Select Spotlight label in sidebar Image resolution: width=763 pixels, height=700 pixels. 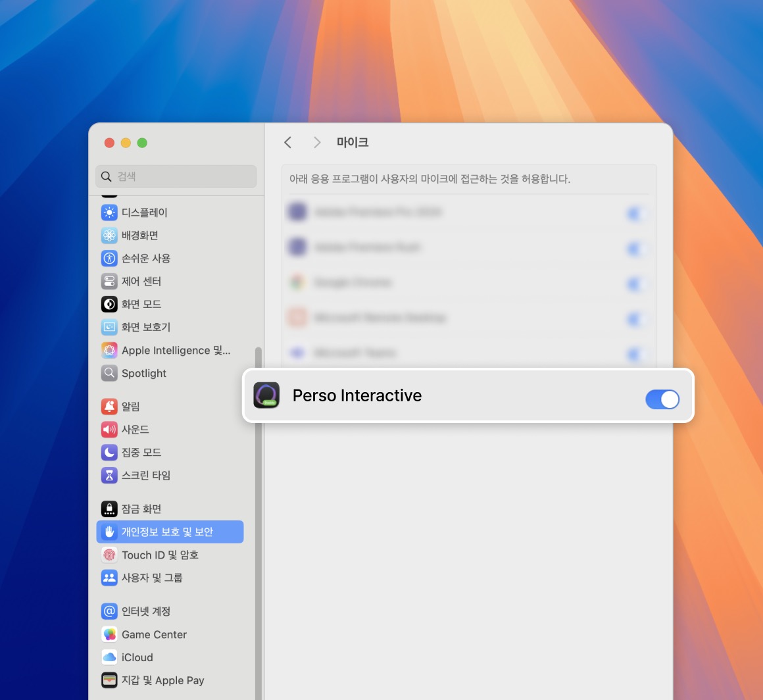(144, 374)
